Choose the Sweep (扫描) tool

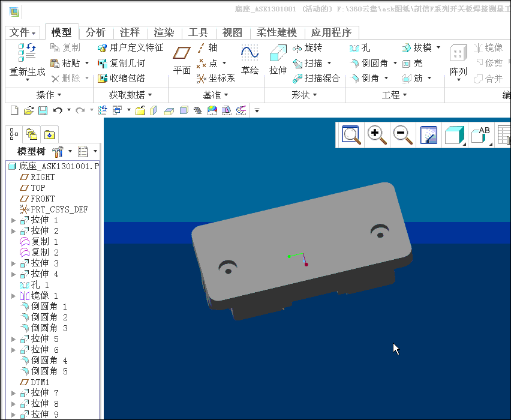coord(307,63)
